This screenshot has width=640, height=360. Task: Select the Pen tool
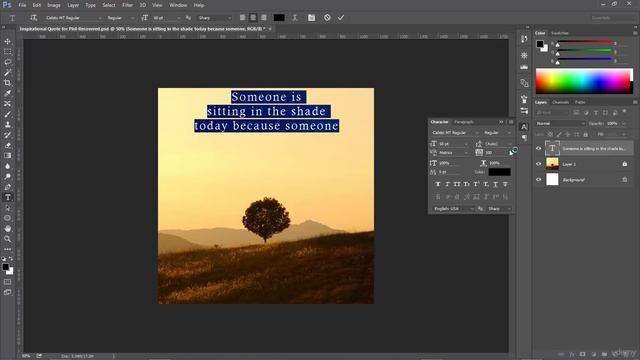coord(8,187)
